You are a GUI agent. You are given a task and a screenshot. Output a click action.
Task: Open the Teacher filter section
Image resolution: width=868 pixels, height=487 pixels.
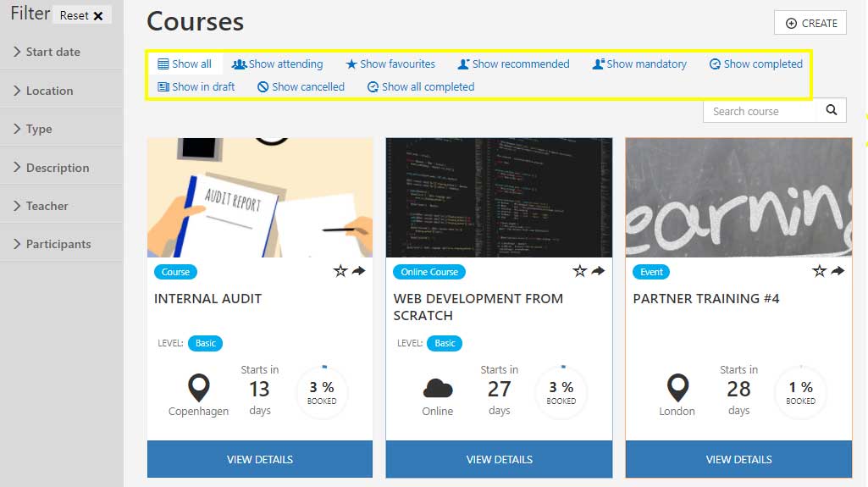(47, 206)
